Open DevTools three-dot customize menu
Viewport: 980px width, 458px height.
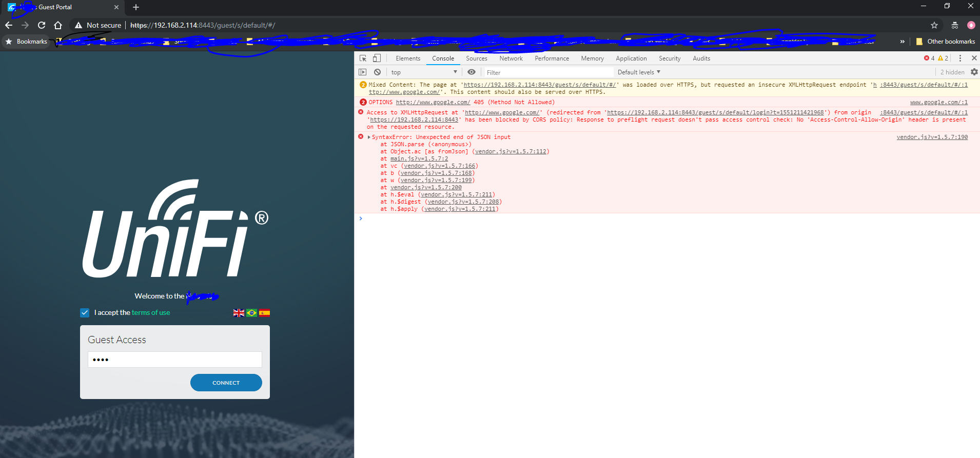(960, 58)
